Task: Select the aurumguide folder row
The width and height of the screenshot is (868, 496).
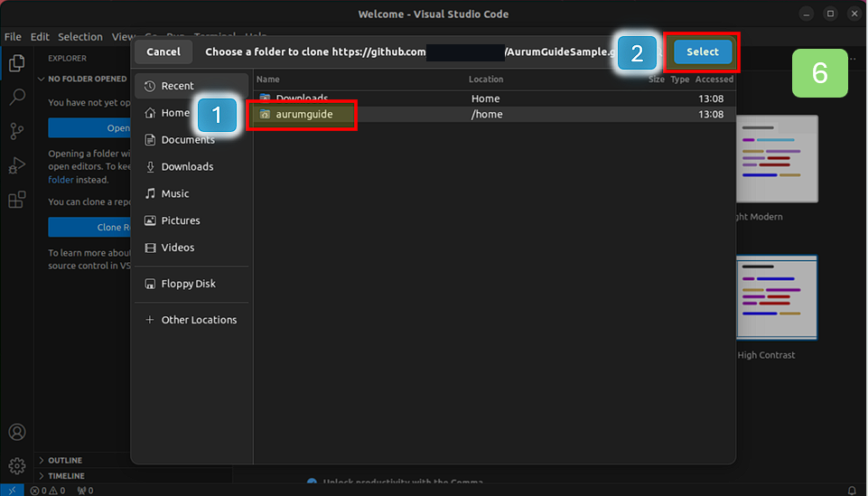Action: (x=494, y=115)
